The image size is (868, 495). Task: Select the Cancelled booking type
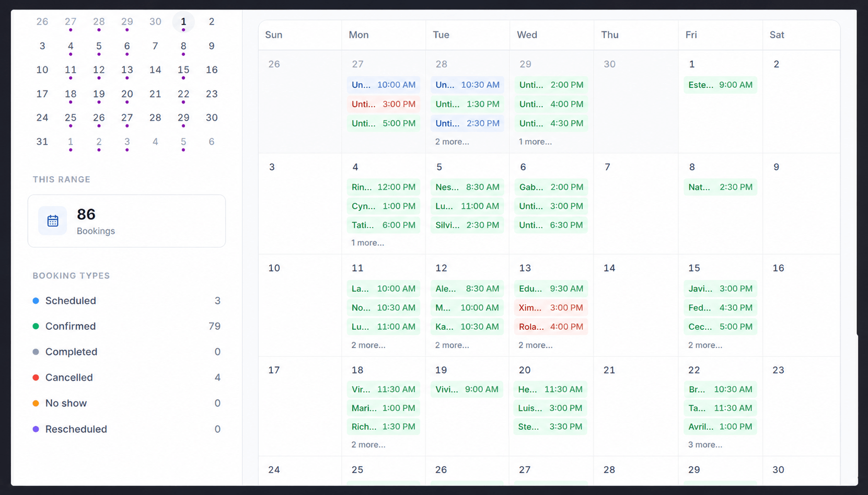126,377
